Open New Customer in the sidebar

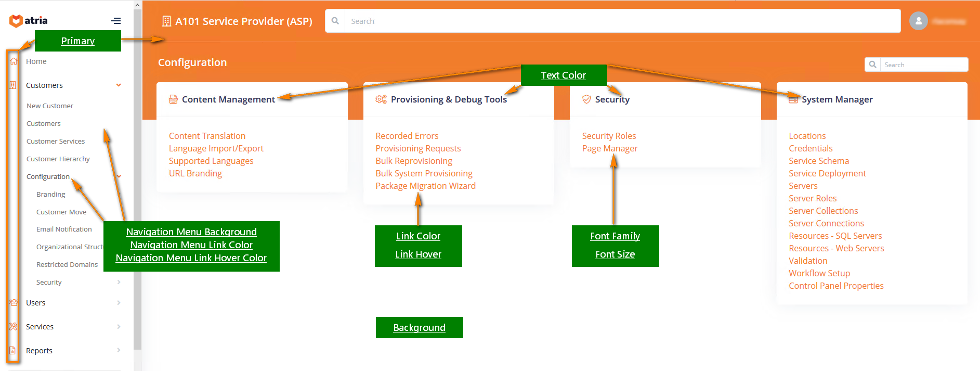click(x=50, y=106)
